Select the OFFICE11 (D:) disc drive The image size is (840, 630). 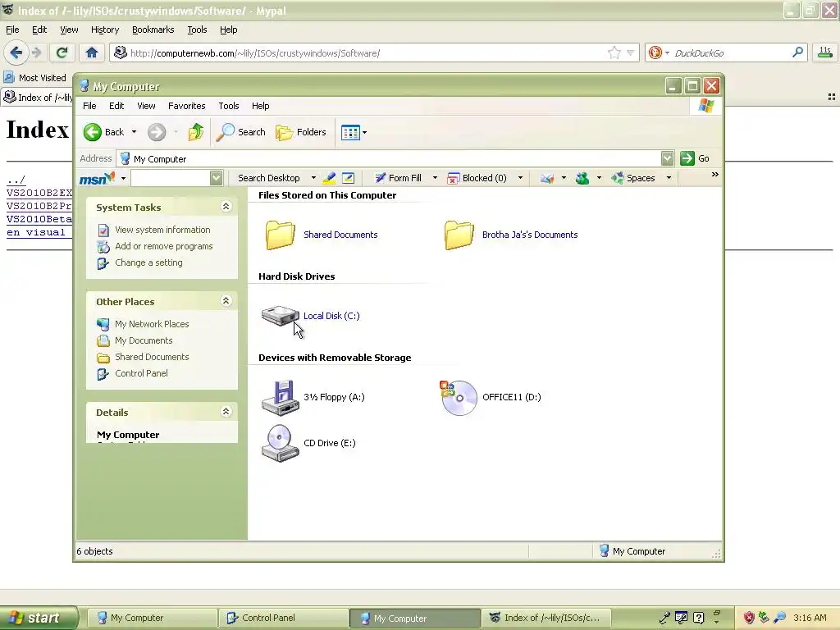491,397
